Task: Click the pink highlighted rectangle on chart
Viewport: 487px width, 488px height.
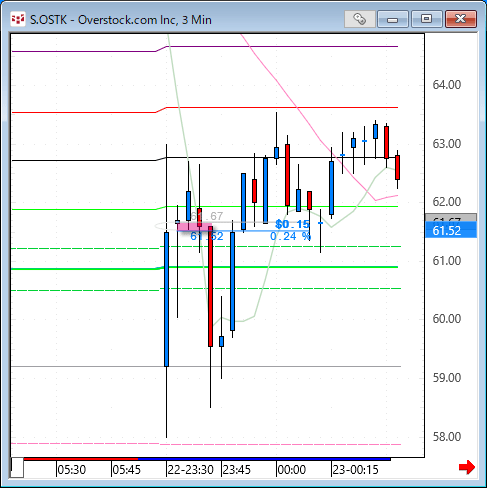Action: [194, 227]
